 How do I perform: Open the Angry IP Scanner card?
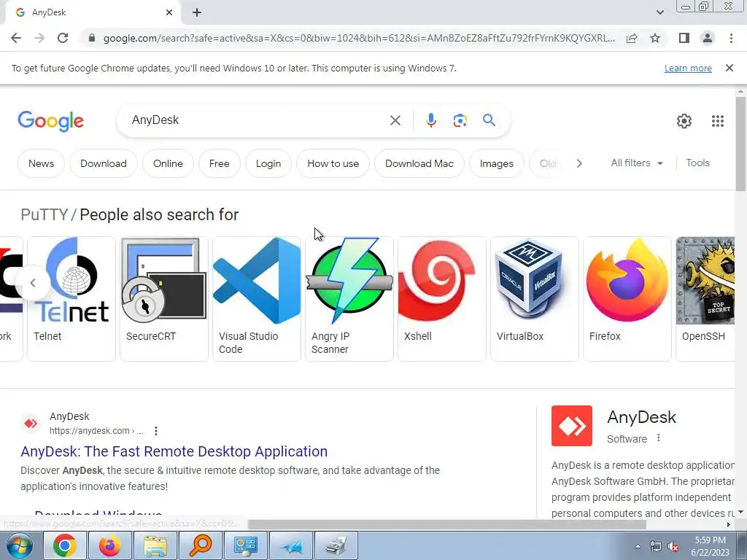click(x=349, y=298)
